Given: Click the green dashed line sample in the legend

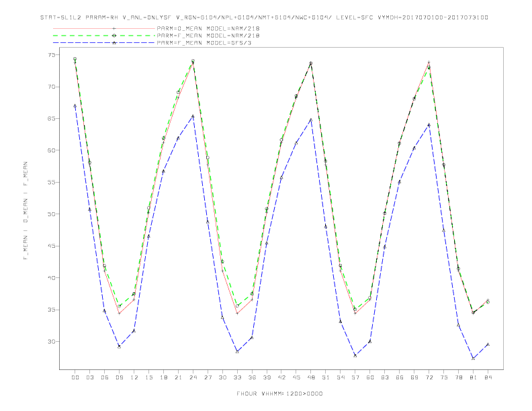Looking at the screenshot, I should coord(104,36).
